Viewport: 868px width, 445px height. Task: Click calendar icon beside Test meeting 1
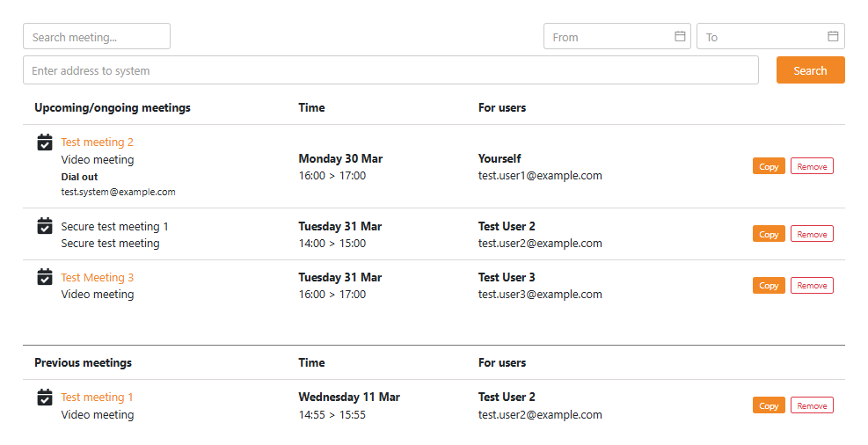coord(45,398)
